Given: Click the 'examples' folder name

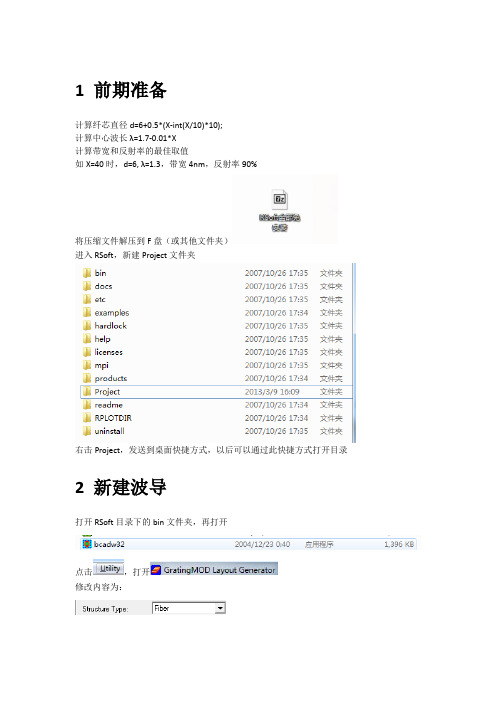Looking at the screenshot, I should tap(112, 312).
